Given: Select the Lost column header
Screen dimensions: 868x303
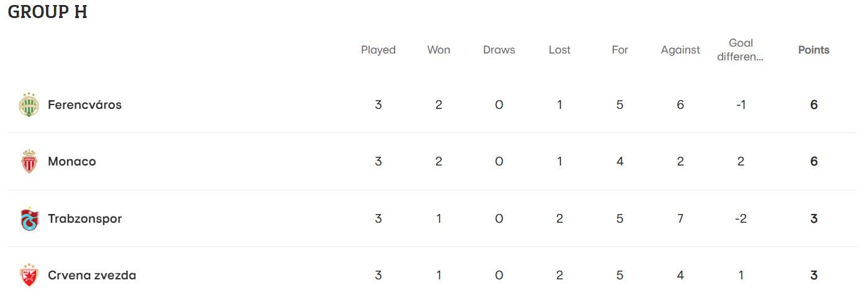Looking at the screenshot, I should coord(559,50).
